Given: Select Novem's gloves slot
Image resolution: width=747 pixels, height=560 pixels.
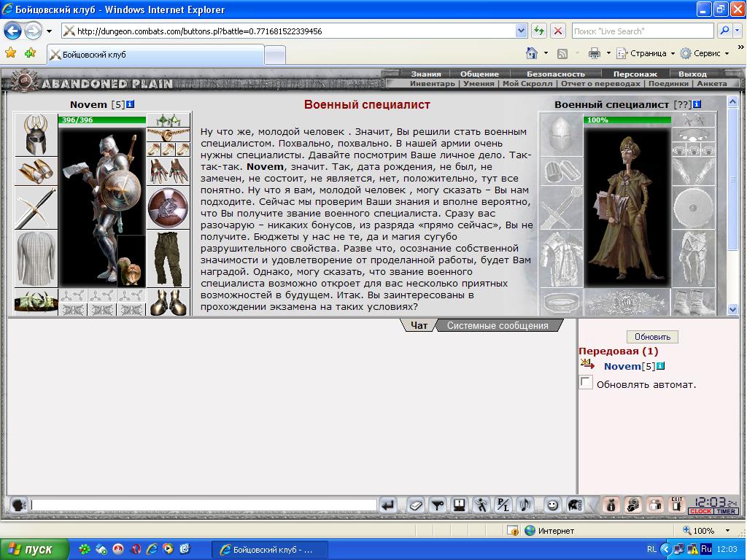Looking at the screenshot, I should 169,171.
